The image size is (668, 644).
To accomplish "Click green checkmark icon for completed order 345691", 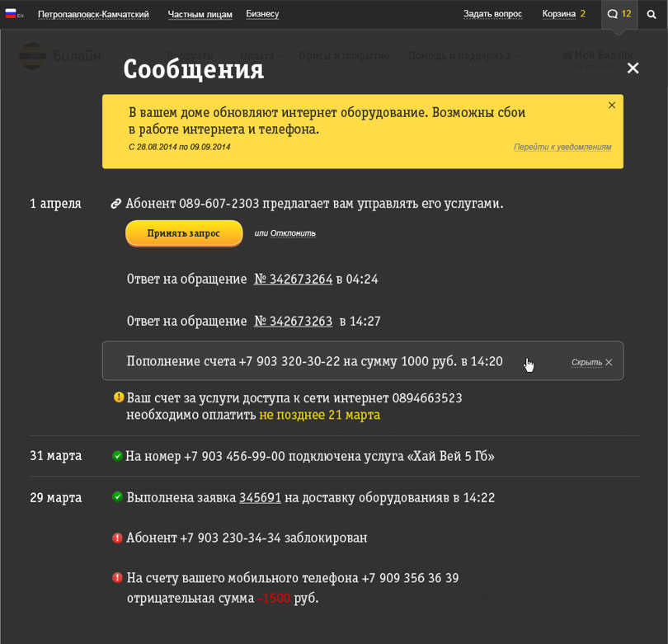I will coord(117,497).
